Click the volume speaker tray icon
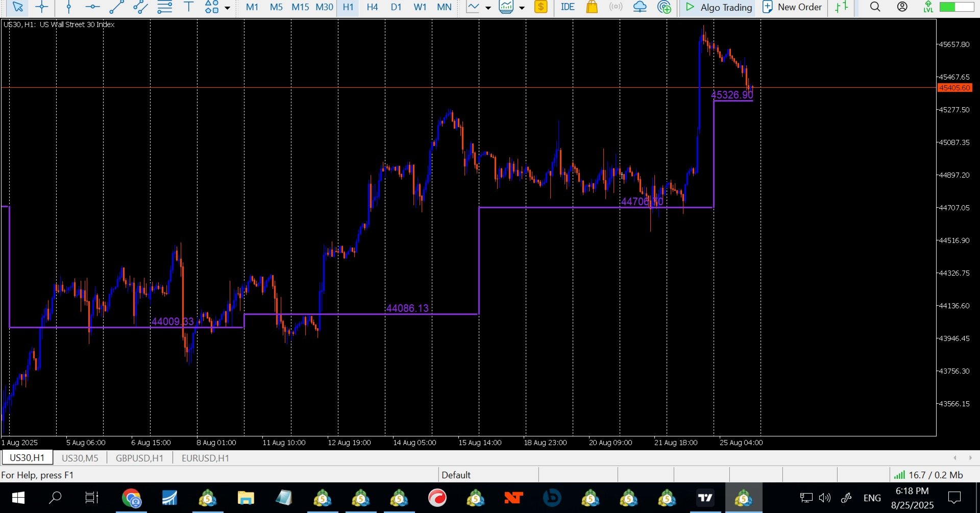The width and height of the screenshot is (980, 513). [824, 498]
